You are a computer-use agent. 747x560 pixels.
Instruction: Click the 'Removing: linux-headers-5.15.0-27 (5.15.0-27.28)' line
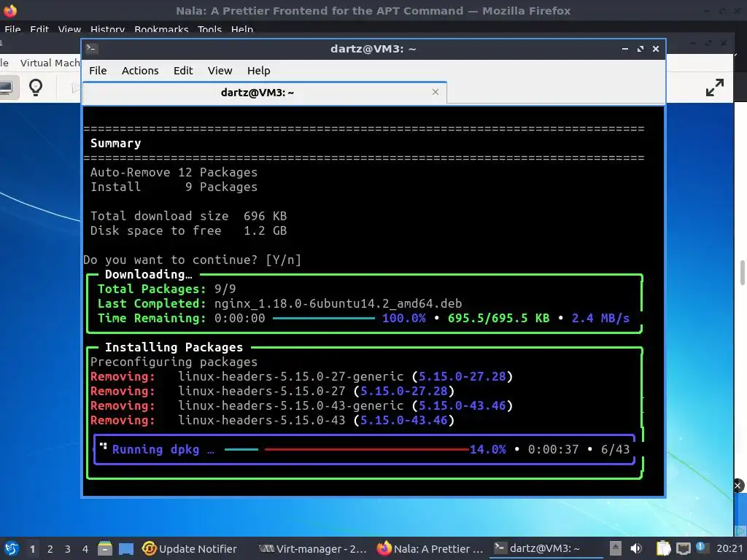[273, 391]
